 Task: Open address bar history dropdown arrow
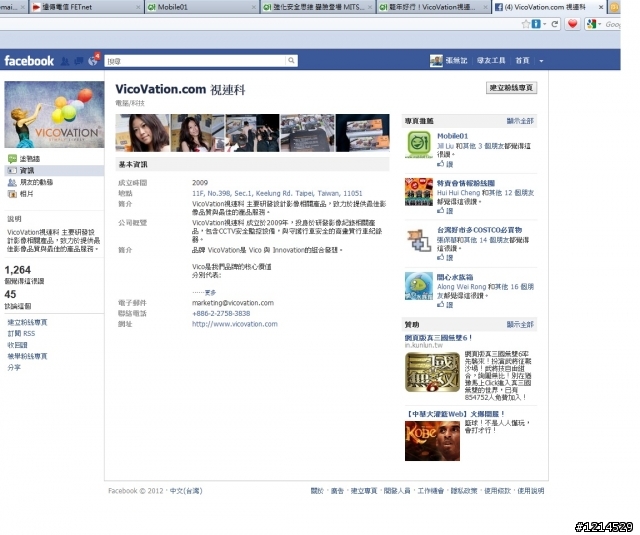point(544,24)
